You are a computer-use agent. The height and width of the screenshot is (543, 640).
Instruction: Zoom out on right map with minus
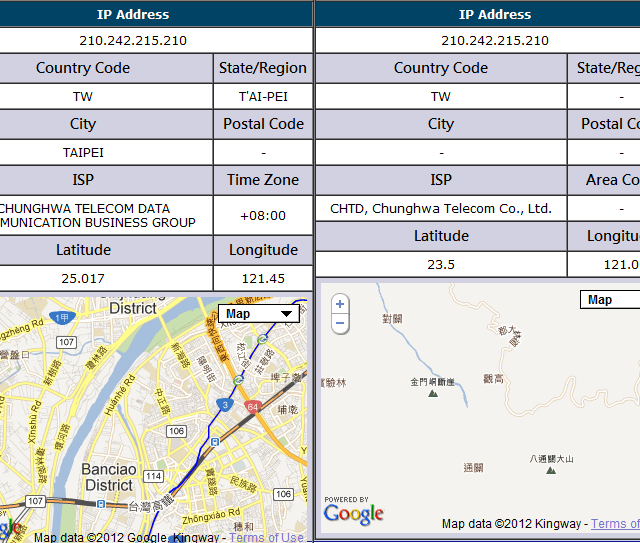(x=340, y=323)
